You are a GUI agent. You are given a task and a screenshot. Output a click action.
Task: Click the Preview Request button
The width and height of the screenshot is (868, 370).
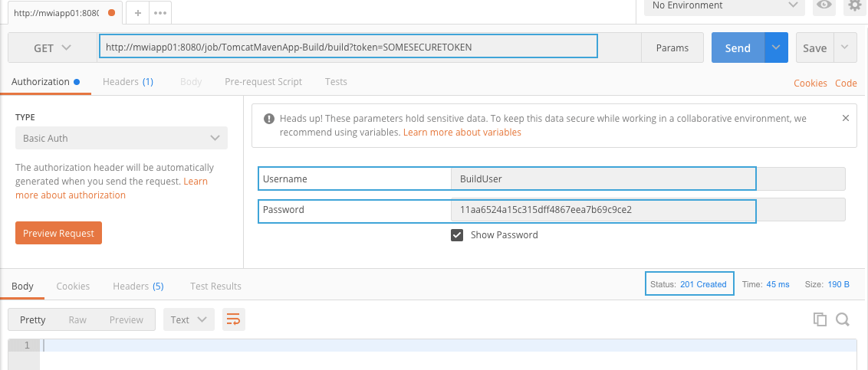[x=59, y=234]
